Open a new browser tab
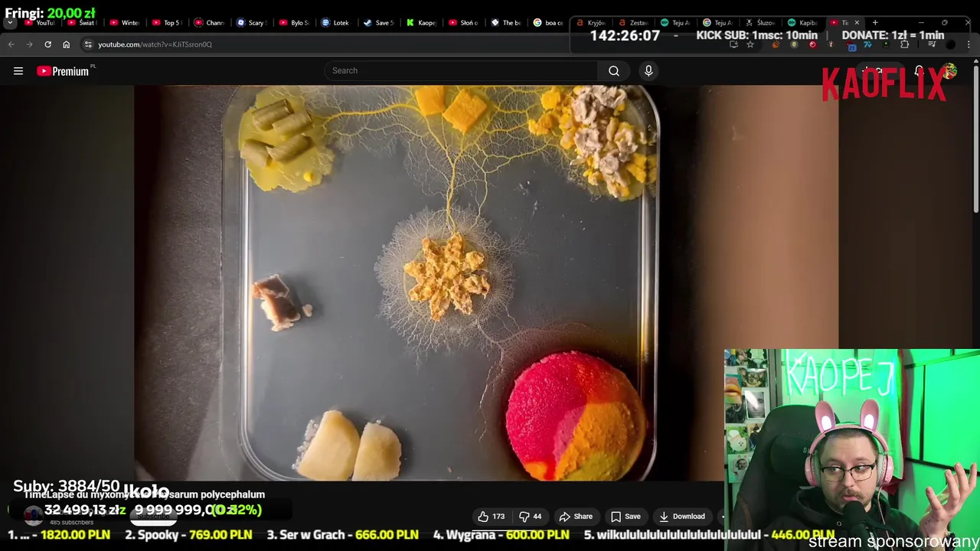The image size is (980, 551). point(875,23)
